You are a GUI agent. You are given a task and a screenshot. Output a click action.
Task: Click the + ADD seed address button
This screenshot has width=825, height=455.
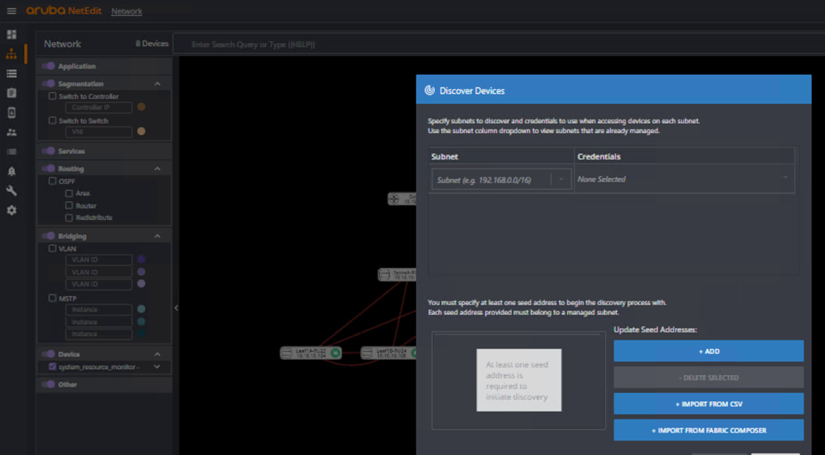pos(709,351)
